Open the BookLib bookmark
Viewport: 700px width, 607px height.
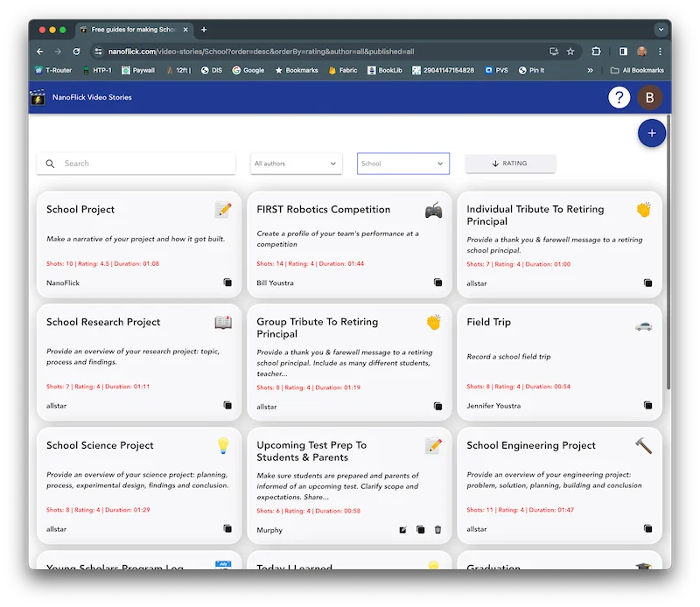point(384,71)
